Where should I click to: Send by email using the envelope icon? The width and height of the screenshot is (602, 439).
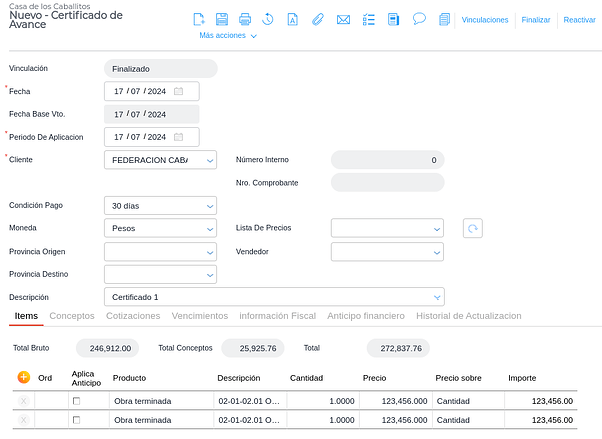pyautogui.click(x=344, y=19)
